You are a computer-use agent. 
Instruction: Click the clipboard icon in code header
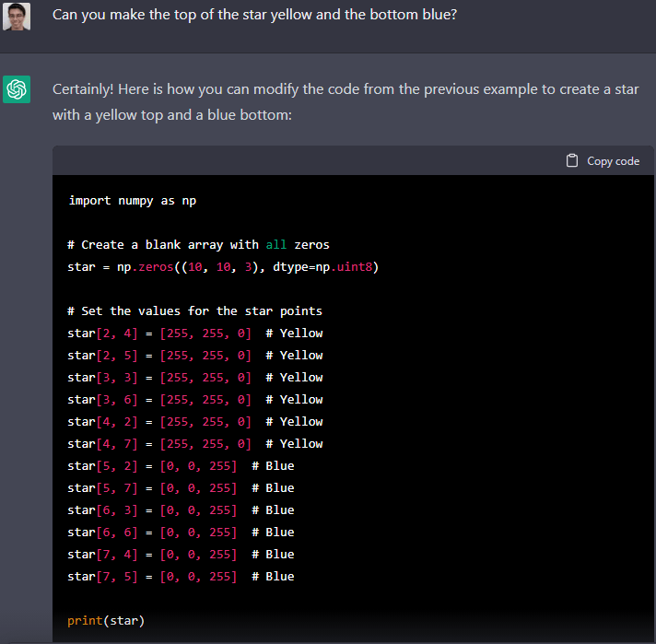(x=572, y=160)
